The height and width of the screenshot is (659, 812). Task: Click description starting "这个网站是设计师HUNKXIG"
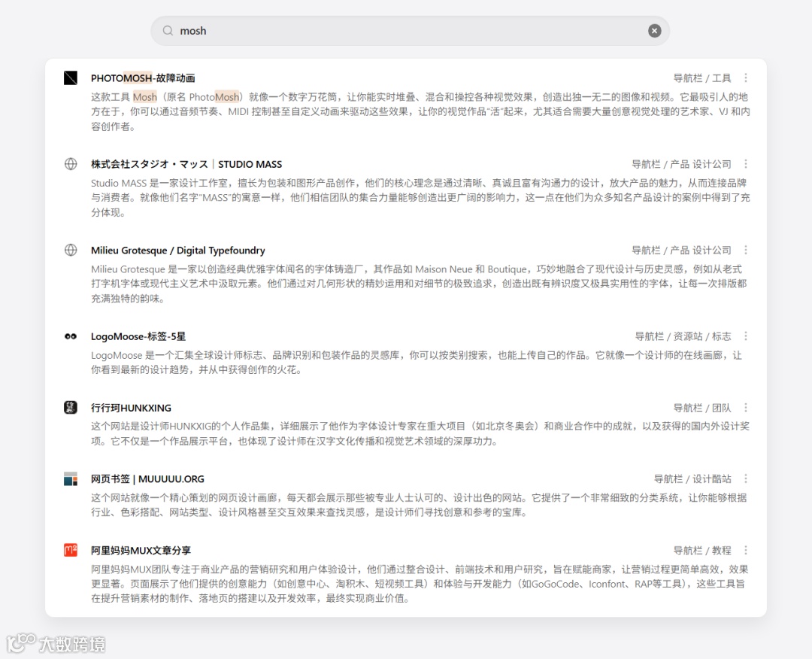click(x=420, y=433)
